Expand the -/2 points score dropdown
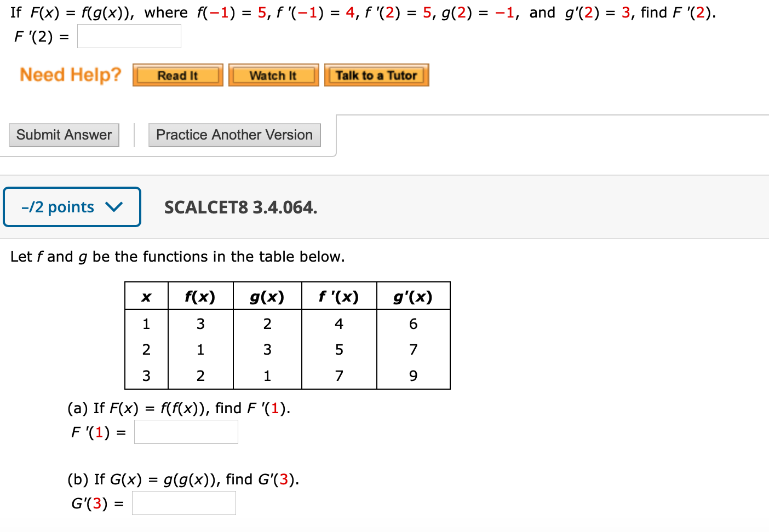This screenshot has height=532, width=769. pos(72,207)
